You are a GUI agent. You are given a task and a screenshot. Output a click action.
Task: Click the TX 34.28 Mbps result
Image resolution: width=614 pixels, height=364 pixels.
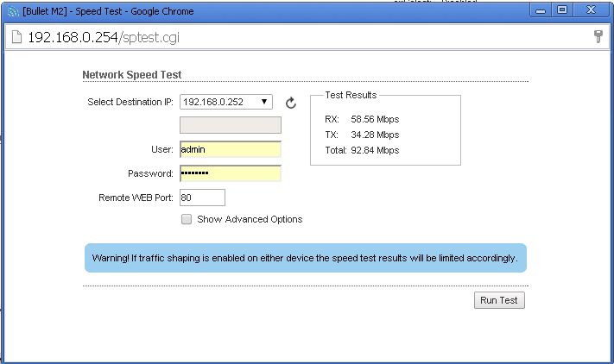(362, 135)
